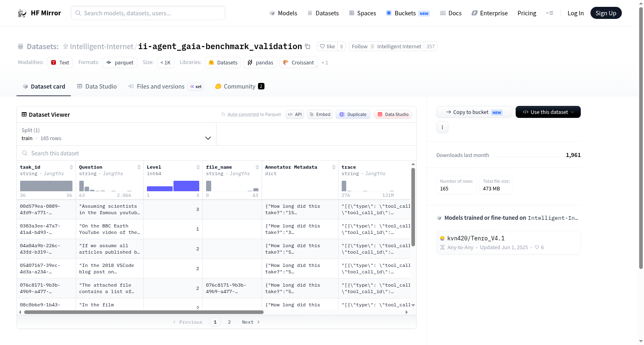Screen dimensions: 644x345
Task: Go to Datasets in the top navigation
Action: click(323, 13)
